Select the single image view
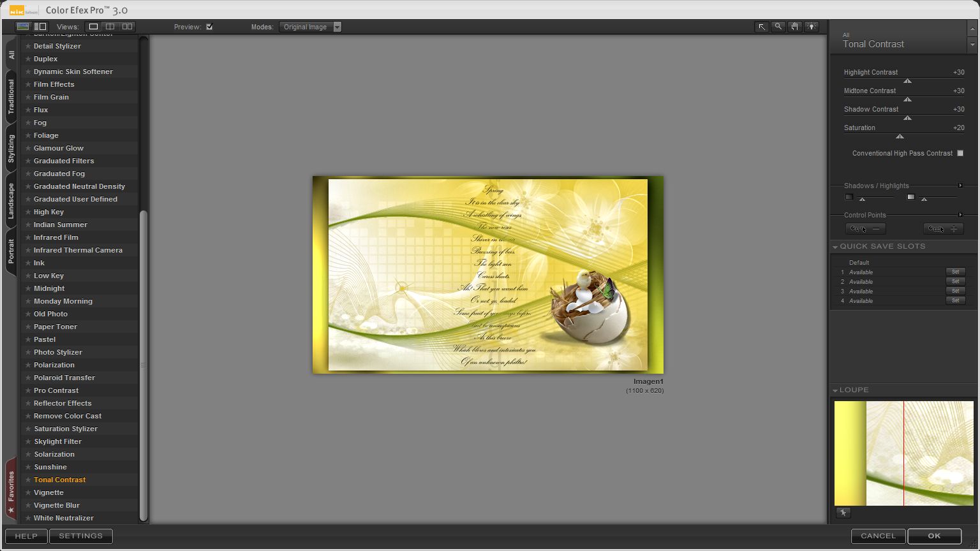980x551 pixels. (x=93, y=27)
